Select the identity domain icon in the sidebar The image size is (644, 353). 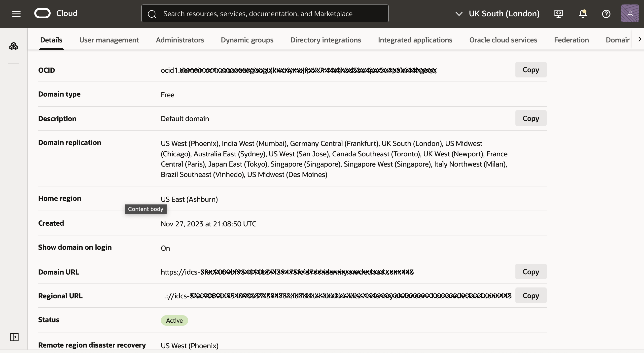(14, 46)
